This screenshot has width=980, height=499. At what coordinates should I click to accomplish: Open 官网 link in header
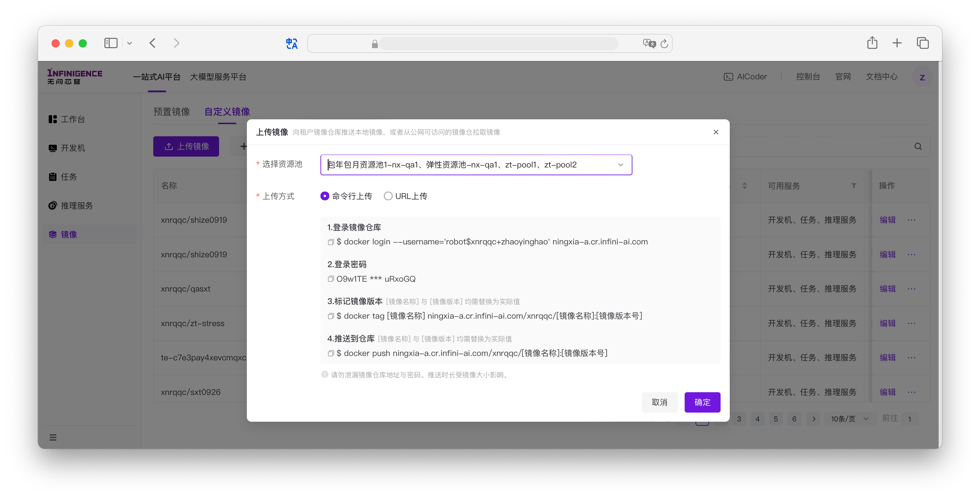coord(843,77)
